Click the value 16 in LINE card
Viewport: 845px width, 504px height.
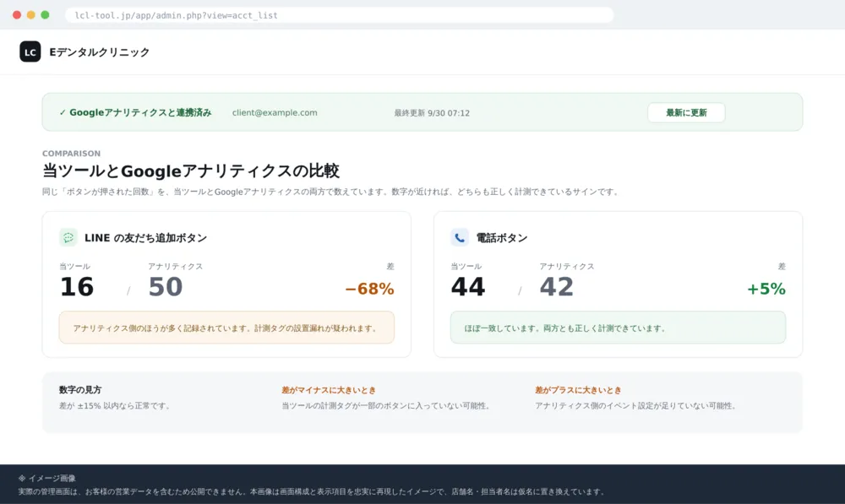tap(77, 286)
